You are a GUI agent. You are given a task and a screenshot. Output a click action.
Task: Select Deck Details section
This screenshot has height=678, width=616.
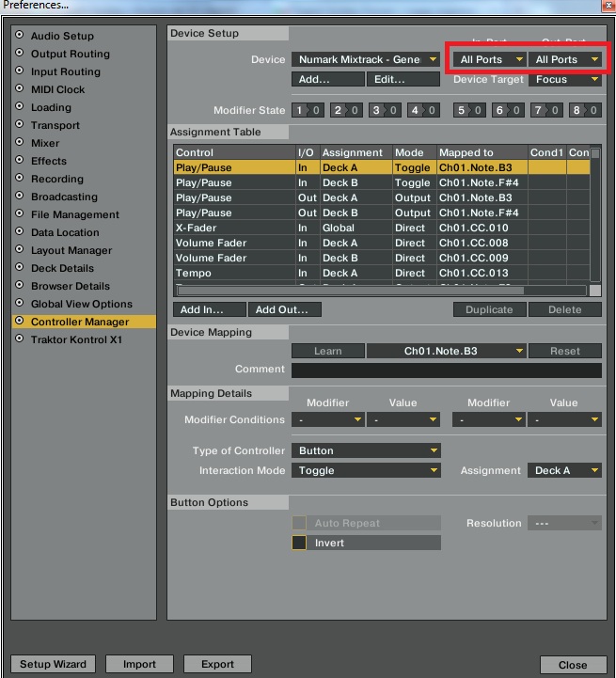(62, 268)
